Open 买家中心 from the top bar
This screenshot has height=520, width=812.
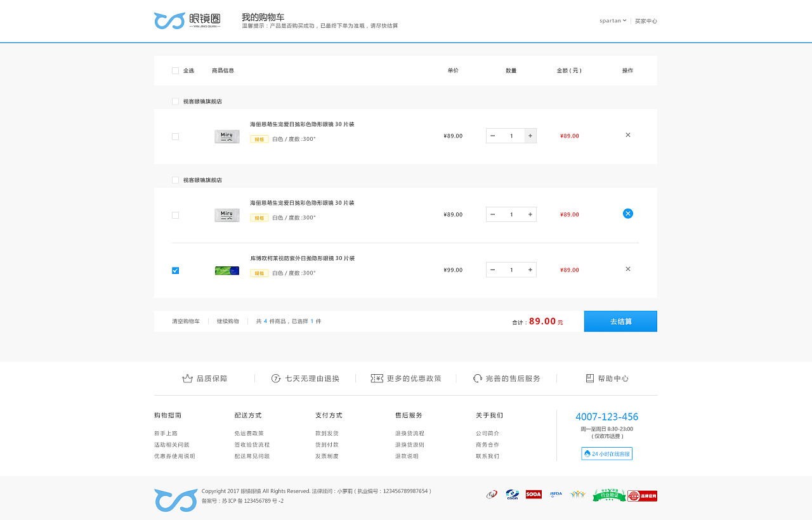[x=645, y=21]
